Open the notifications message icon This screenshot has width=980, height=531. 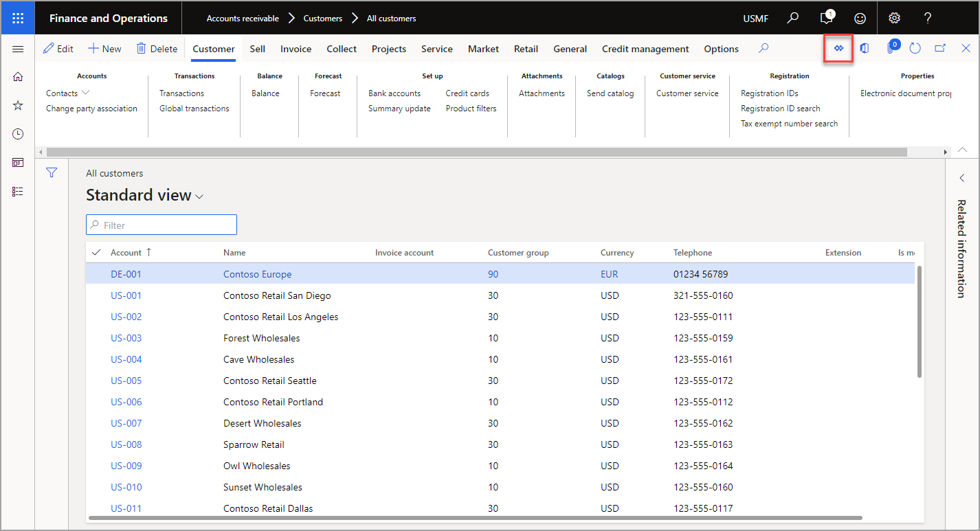coord(827,18)
